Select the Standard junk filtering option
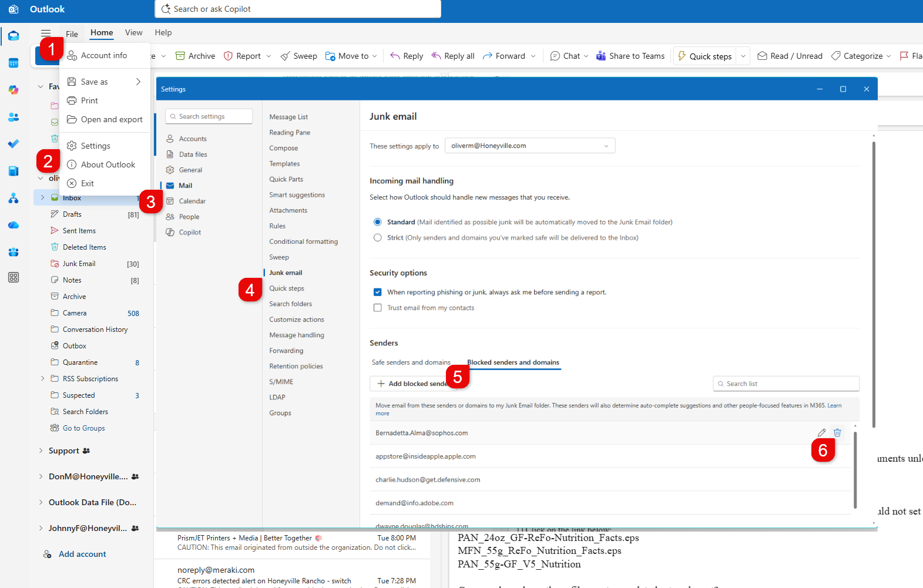Screen dimensions: 923x588 pos(378,222)
